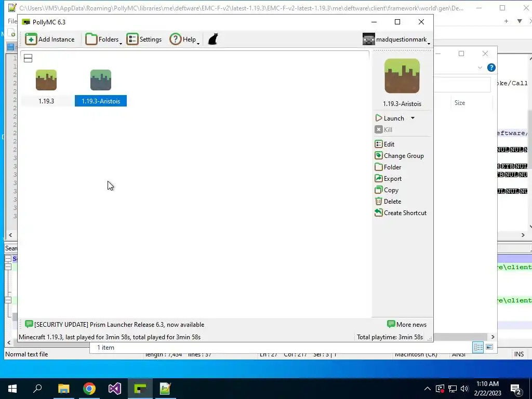Open the File menu in Notepad++

pos(12,21)
